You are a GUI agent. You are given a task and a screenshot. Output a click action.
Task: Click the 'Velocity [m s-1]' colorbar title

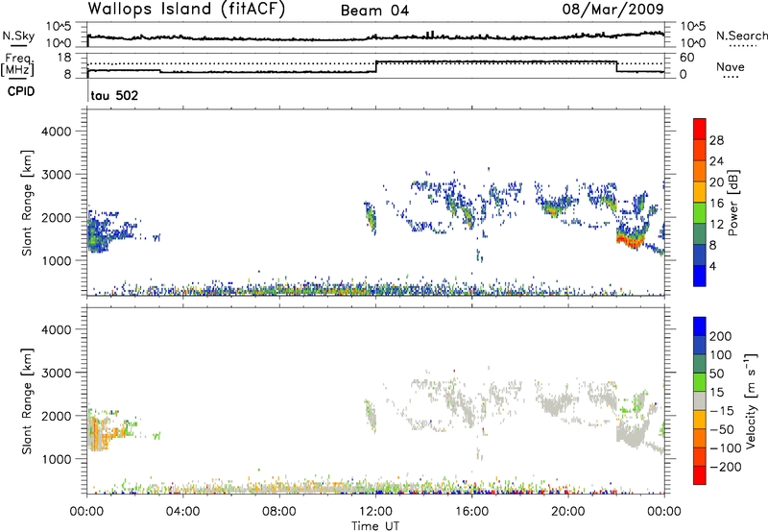[x=750, y=400]
